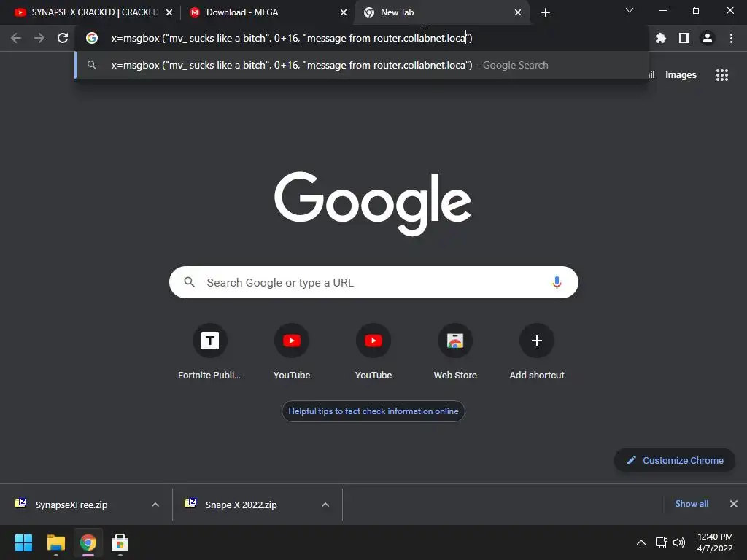Expand Snape X 2022.zip download options
Image resolution: width=747 pixels, height=560 pixels.
coord(325,505)
